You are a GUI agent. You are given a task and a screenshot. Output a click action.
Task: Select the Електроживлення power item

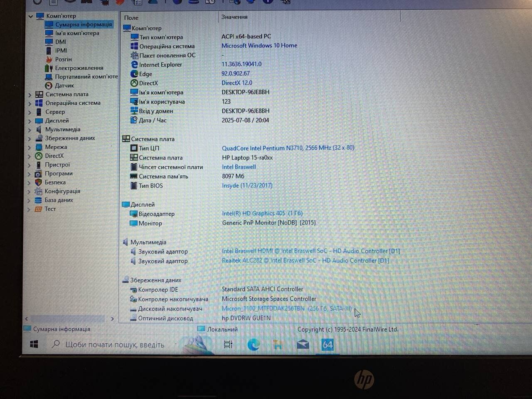click(79, 68)
